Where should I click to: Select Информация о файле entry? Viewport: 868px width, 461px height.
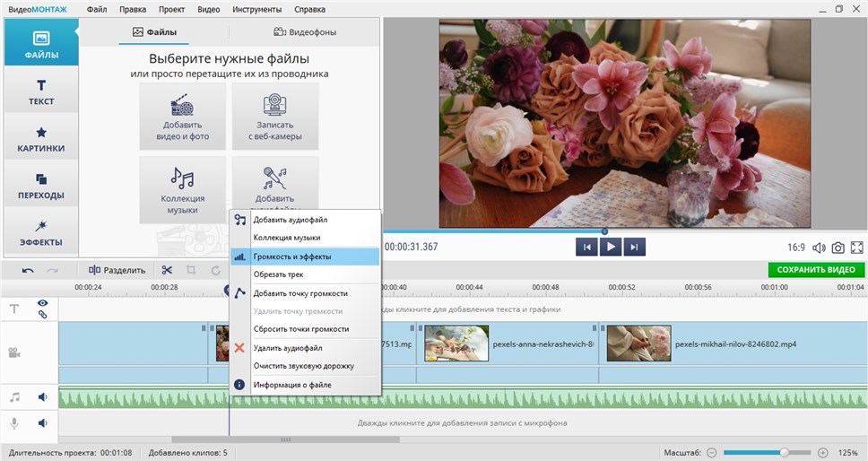coord(305,385)
